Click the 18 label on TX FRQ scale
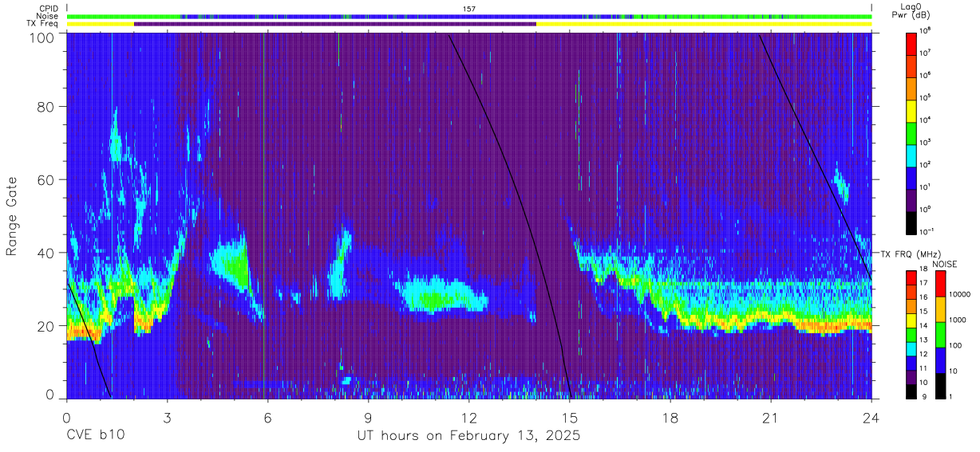 923,270
